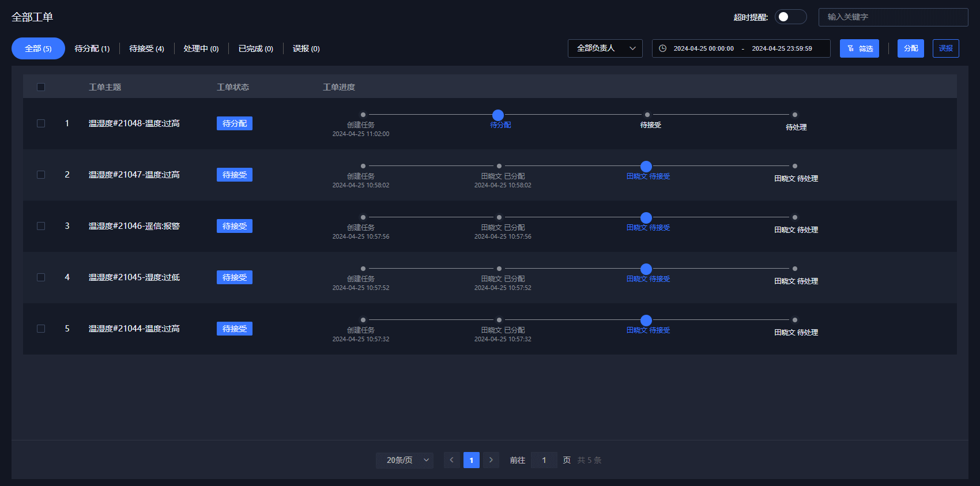980x486 pixels.
Task: Click active 待接受 node for 温湿度#21045
Action: 646,269
